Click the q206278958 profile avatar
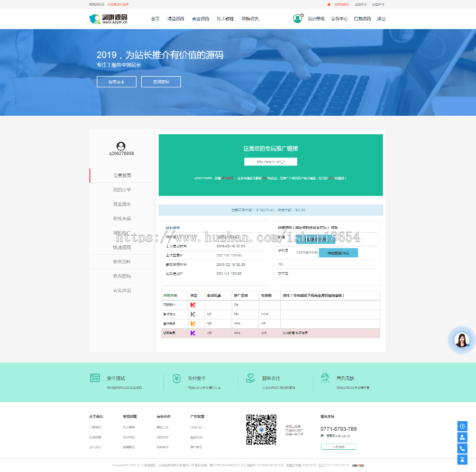Screen dimensions: 476x472 121,146
